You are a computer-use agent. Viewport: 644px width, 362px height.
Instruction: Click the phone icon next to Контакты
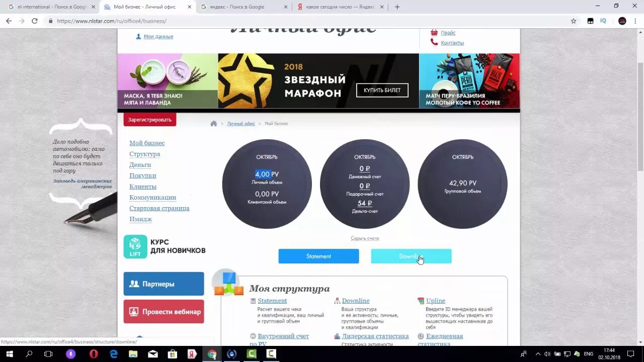434,42
